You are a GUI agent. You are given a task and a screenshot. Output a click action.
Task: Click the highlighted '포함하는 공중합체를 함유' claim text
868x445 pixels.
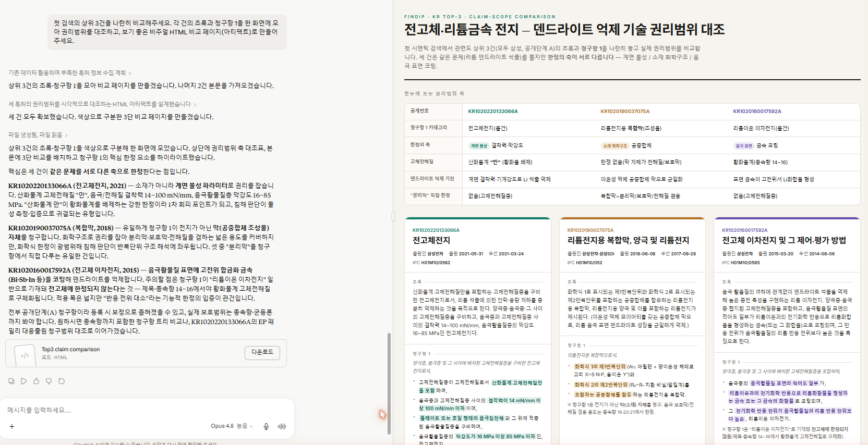(x=602, y=394)
